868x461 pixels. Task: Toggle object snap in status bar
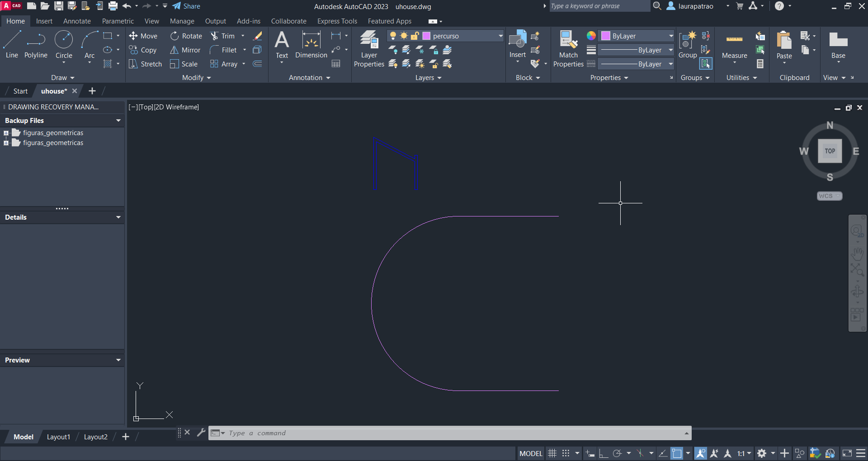[677, 453]
